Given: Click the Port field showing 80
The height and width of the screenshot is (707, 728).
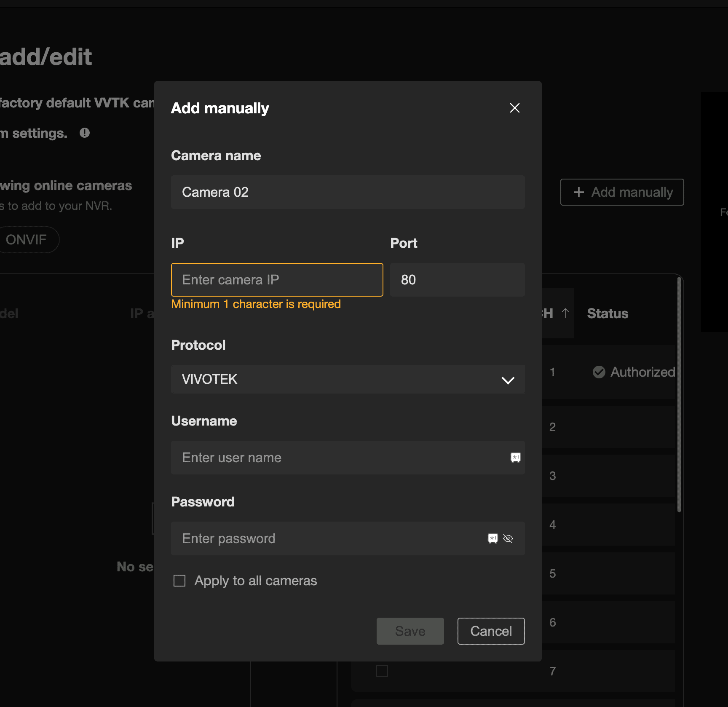Looking at the screenshot, I should pyautogui.click(x=457, y=280).
